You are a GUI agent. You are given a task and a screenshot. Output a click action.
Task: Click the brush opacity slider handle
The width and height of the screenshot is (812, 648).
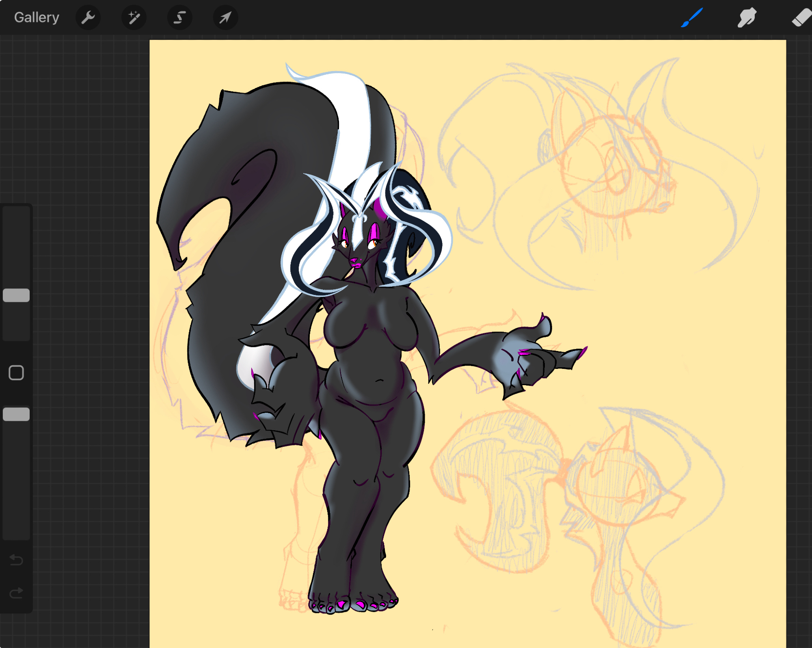coord(16,414)
